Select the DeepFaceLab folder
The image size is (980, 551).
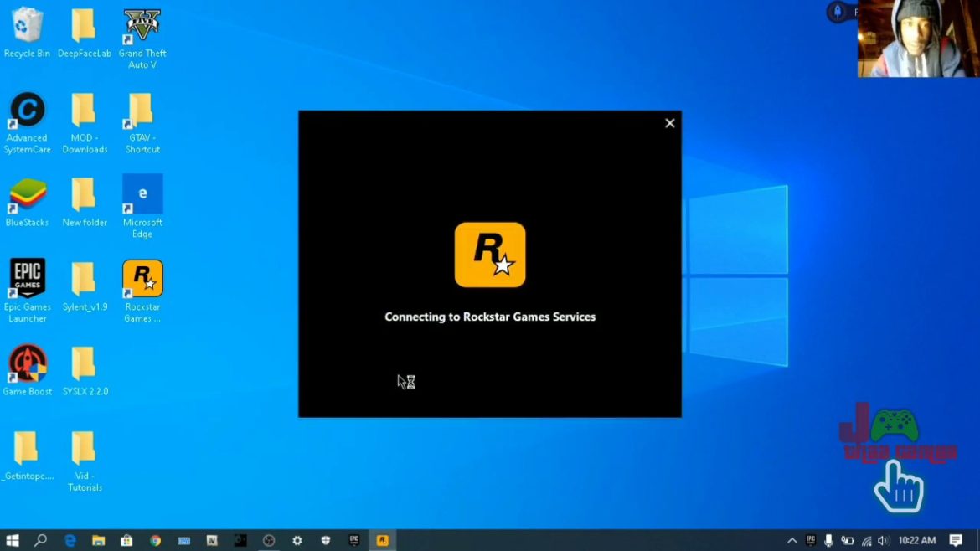click(84, 26)
